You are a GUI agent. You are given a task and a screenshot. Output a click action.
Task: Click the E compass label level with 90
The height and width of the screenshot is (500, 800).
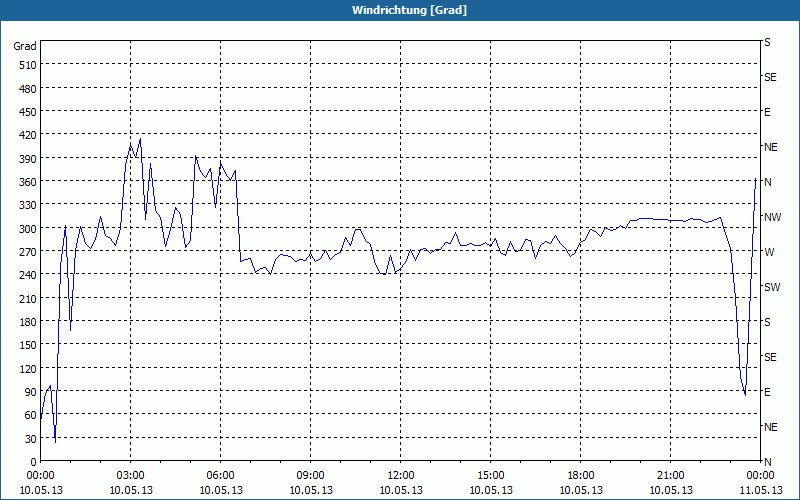[767, 392]
